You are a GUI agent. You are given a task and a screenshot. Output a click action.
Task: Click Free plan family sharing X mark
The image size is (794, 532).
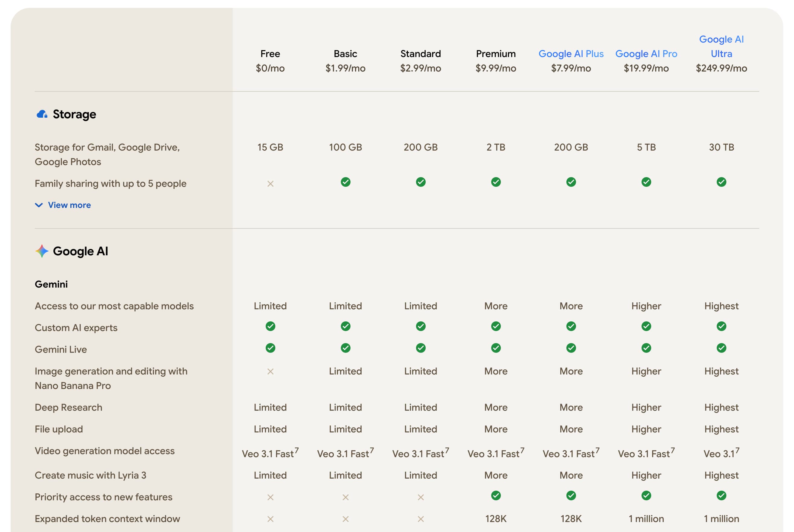pos(270,184)
